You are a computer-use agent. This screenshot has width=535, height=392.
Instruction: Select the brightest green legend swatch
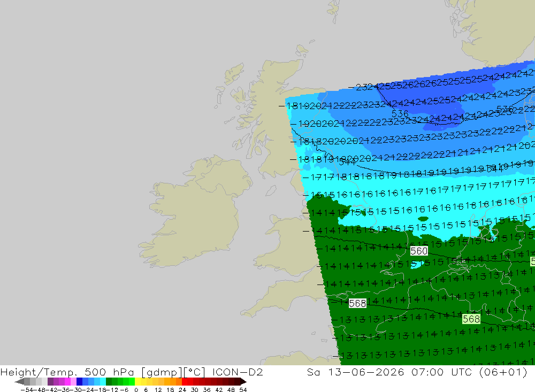[x=132, y=381]
